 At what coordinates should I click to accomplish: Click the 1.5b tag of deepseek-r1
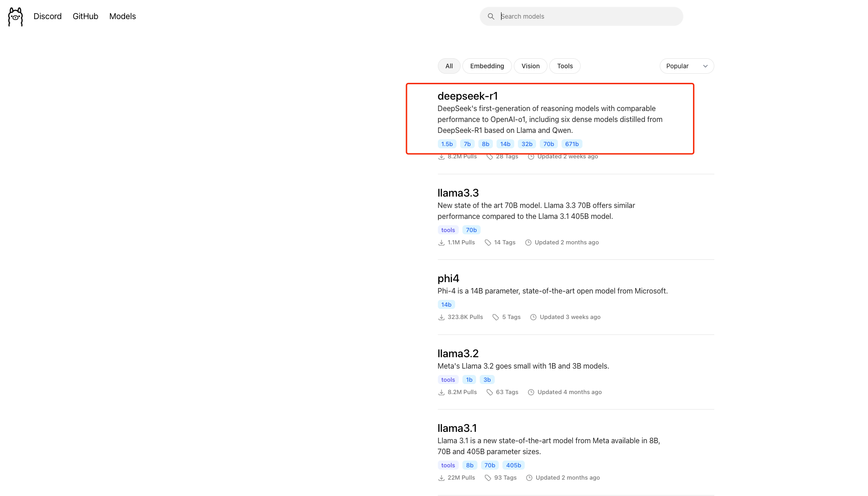click(447, 144)
